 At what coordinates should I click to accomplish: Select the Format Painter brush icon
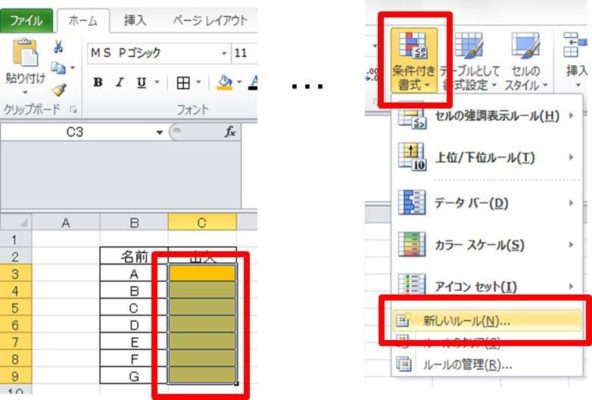pyautogui.click(x=59, y=90)
